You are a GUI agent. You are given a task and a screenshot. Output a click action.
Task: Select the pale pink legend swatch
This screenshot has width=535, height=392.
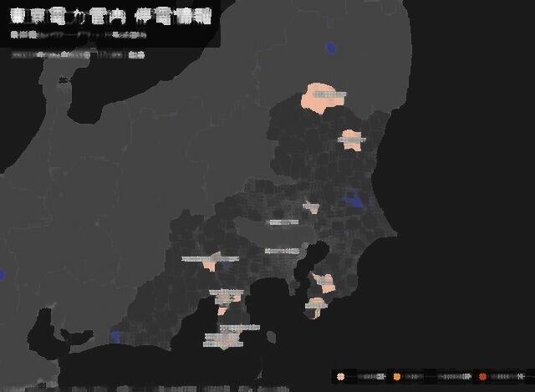tap(340, 377)
